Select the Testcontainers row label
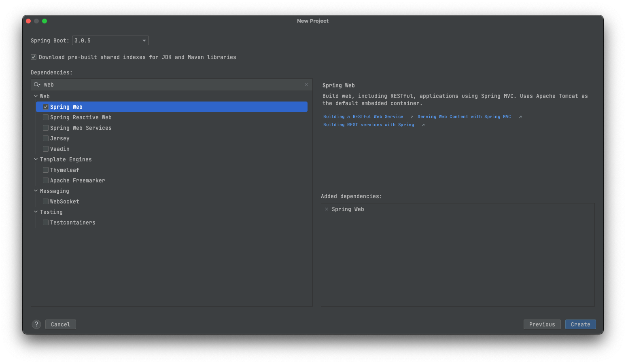 point(73,222)
